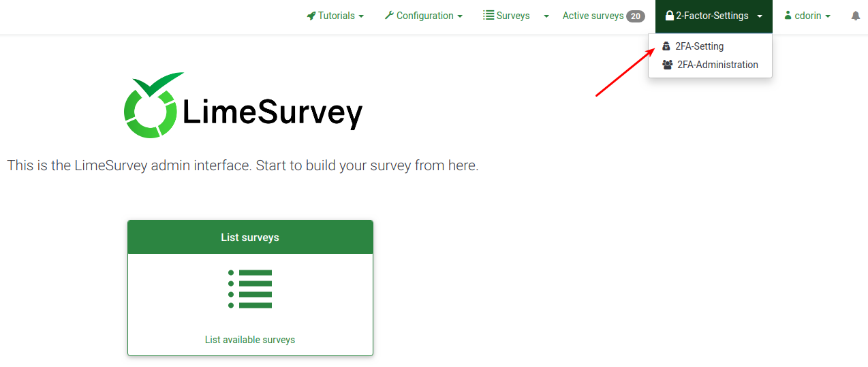Expand the cdorin account dropdown caret
Screen dimensions: 868x367
point(828,16)
